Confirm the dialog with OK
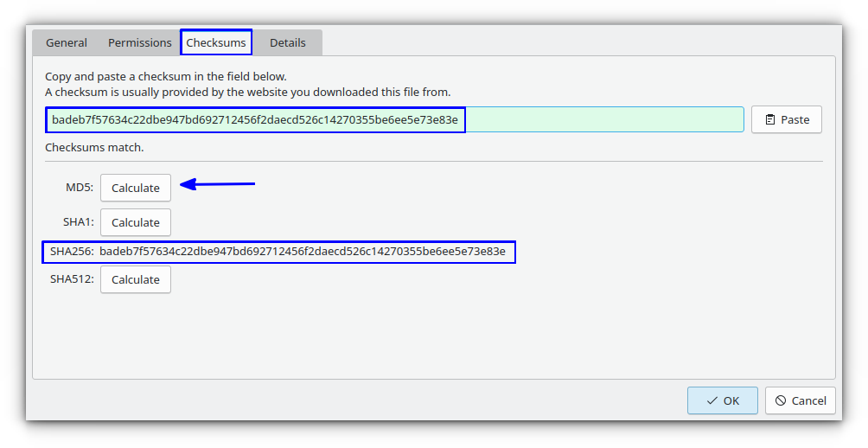 (x=723, y=400)
